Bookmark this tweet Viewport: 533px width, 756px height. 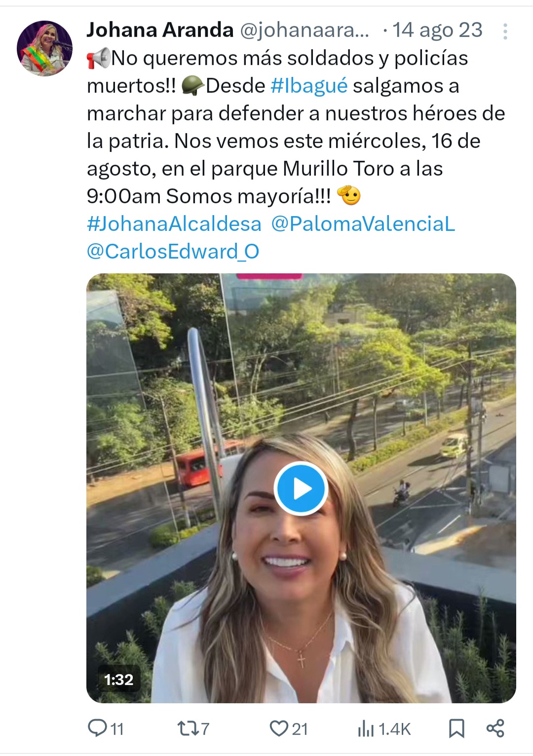457,728
